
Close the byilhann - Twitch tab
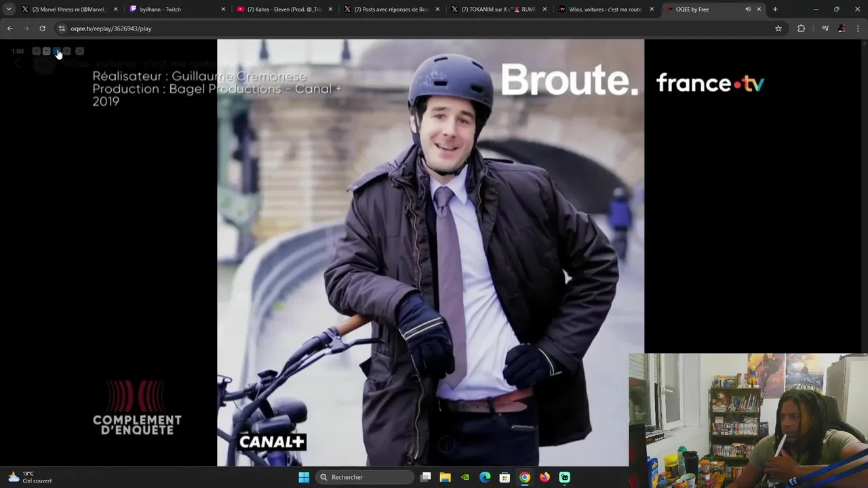pyautogui.click(x=223, y=9)
